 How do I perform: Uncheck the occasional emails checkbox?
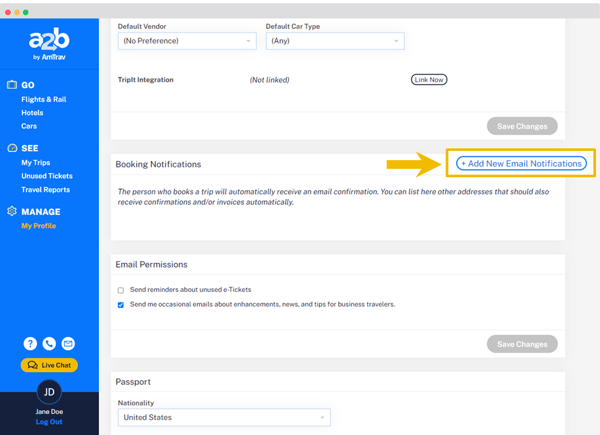tap(121, 305)
